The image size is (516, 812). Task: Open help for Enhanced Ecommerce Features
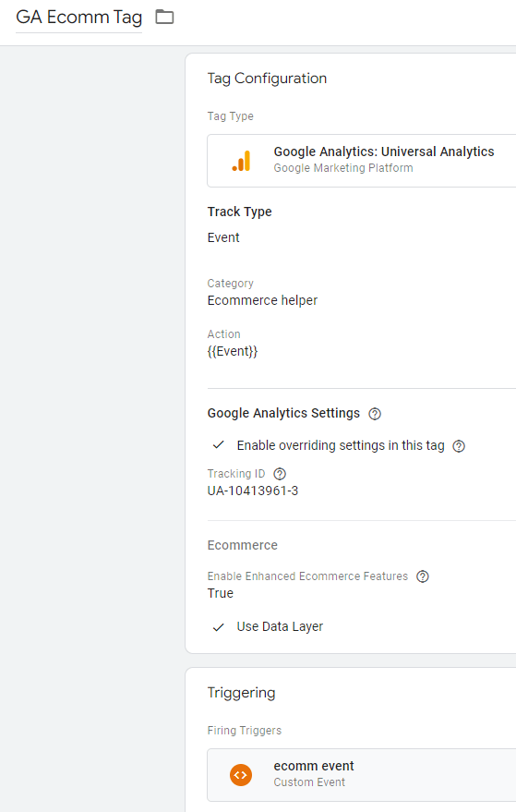click(x=423, y=576)
